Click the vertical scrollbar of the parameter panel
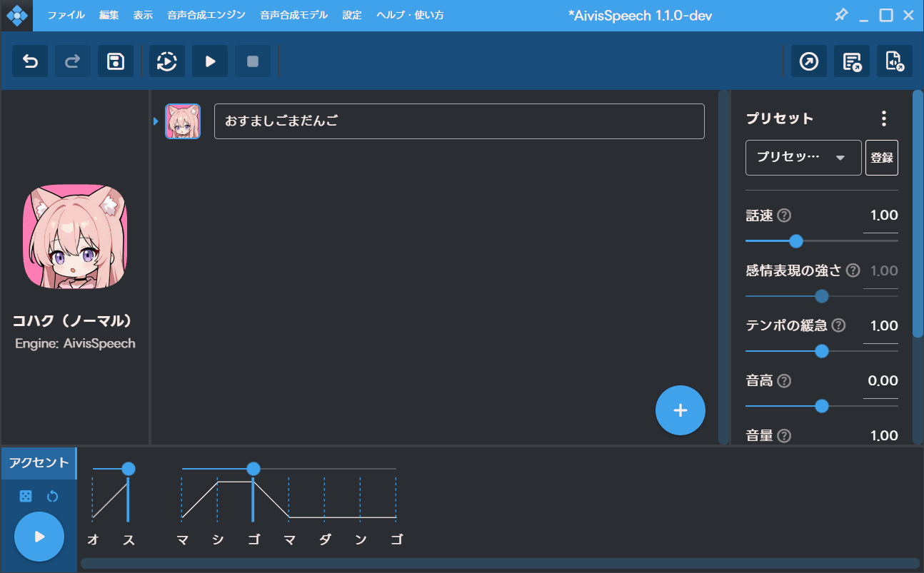The image size is (924, 573). click(918, 213)
